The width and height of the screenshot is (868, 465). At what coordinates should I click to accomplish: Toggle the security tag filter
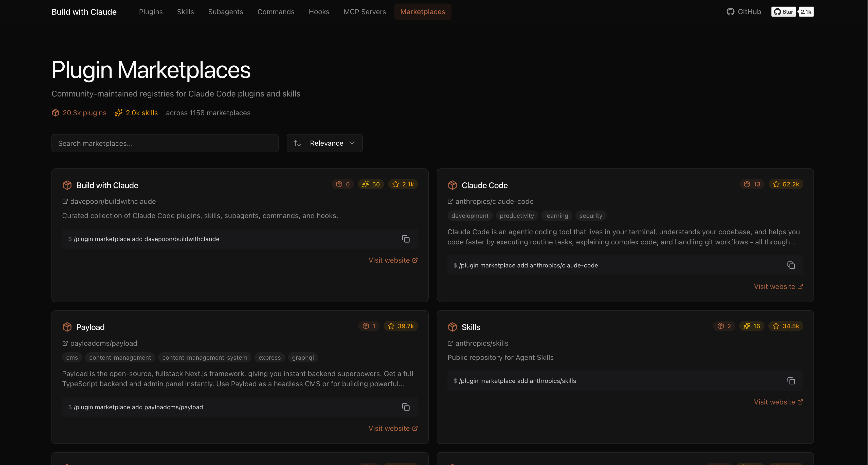[591, 216]
